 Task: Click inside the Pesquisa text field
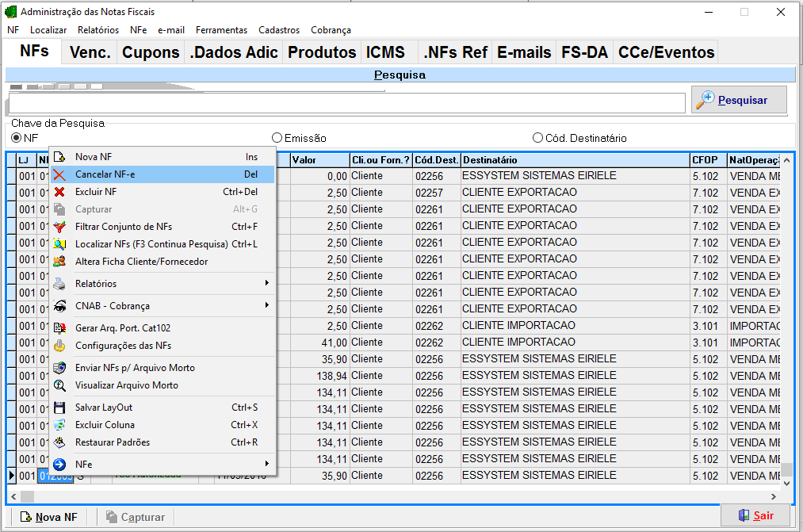[x=346, y=103]
